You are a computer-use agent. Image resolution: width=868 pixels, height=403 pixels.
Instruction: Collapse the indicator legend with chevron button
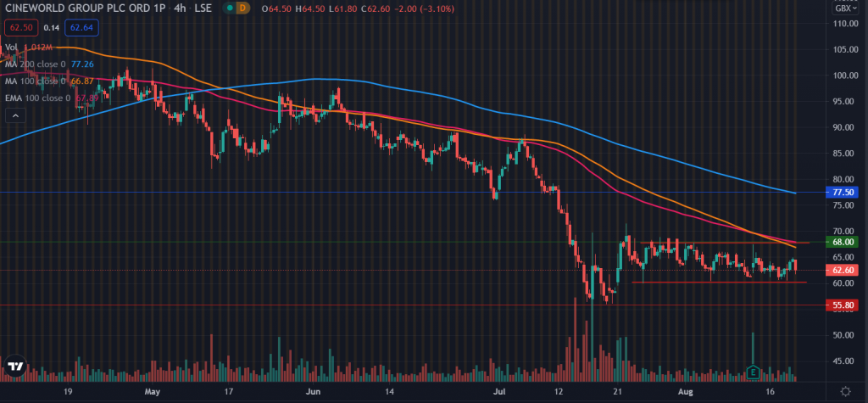pos(15,115)
